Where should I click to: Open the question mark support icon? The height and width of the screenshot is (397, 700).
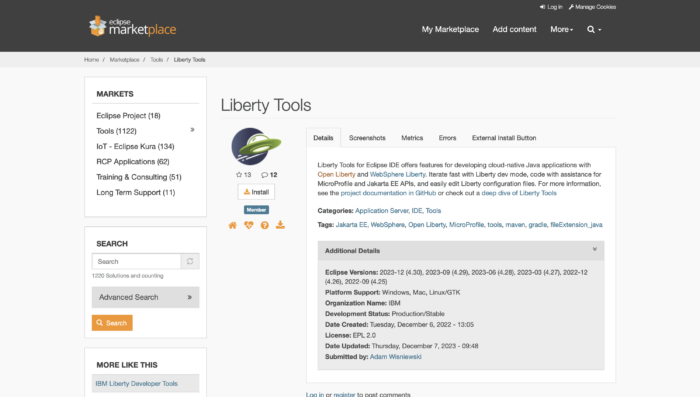click(265, 225)
